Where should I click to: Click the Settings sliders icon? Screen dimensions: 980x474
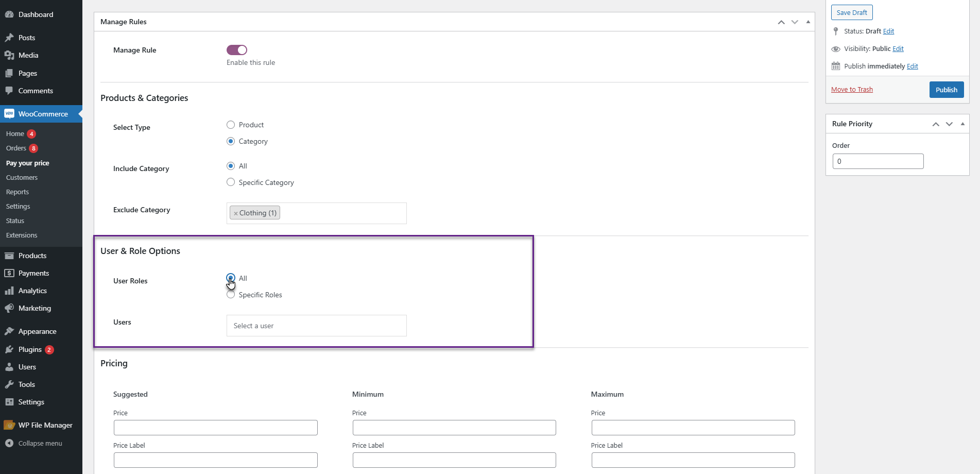9,402
